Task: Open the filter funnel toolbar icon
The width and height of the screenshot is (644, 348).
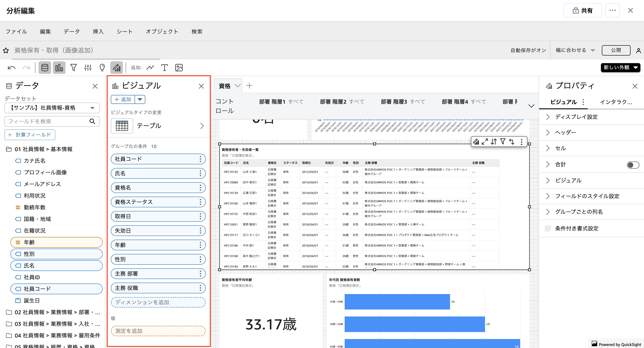Action: 73,68
